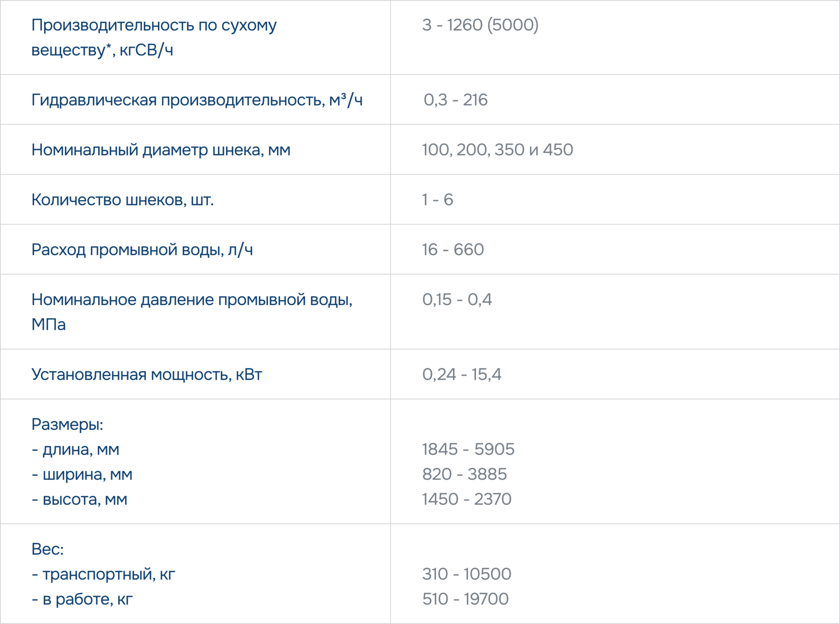
Task: Click the value '0,15 - 0,4'
Action: coord(457,300)
